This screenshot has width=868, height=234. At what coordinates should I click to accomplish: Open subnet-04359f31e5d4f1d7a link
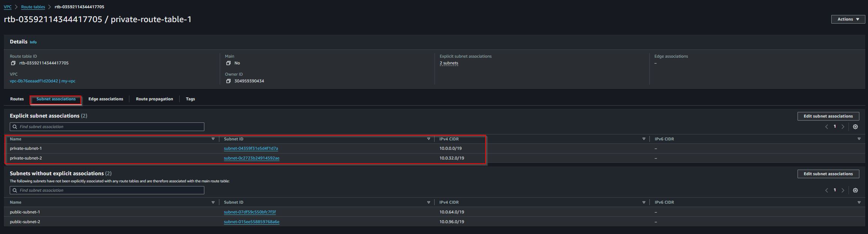pos(251,149)
